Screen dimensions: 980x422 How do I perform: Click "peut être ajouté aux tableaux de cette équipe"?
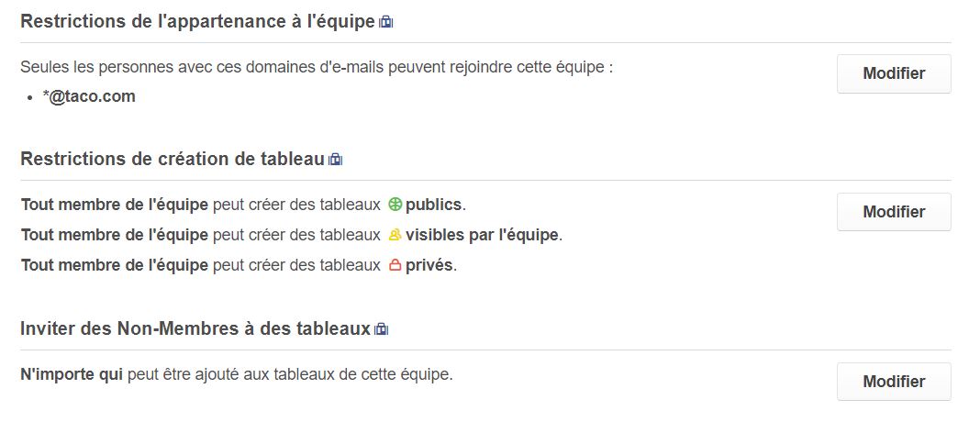click(290, 374)
